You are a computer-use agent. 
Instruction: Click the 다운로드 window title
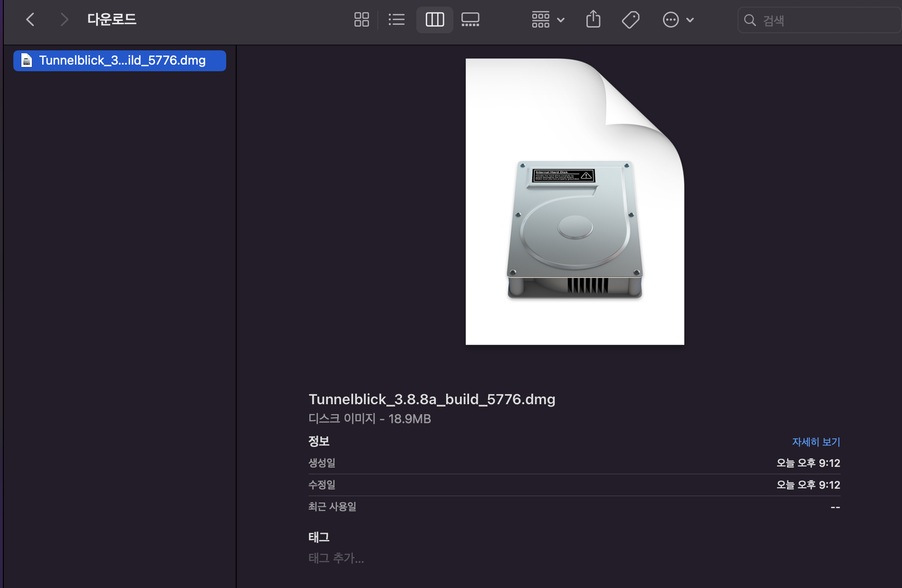pos(112,19)
